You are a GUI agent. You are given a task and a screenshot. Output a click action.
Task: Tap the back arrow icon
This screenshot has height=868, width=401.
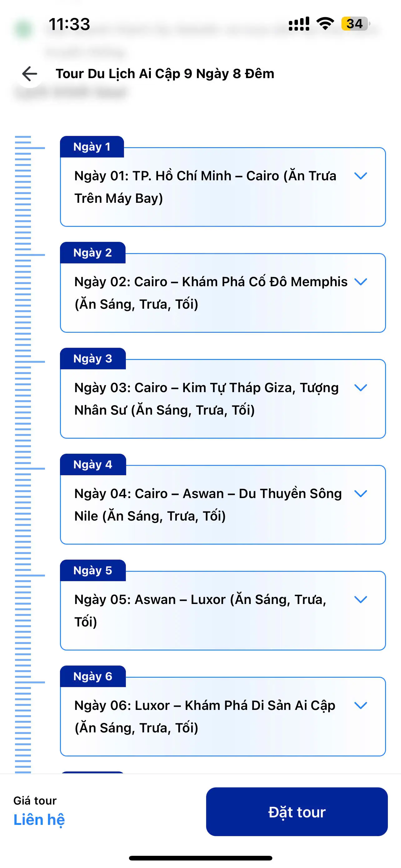click(x=30, y=74)
